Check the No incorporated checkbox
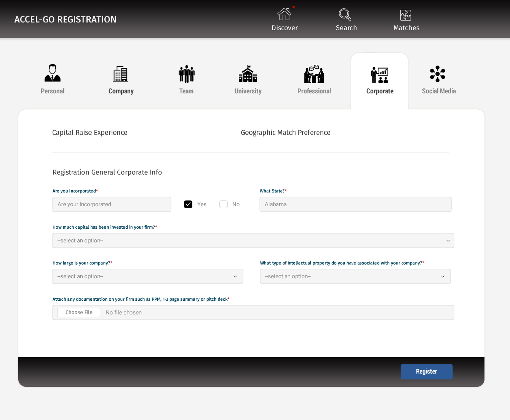The width and height of the screenshot is (510, 420). pyautogui.click(x=224, y=204)
